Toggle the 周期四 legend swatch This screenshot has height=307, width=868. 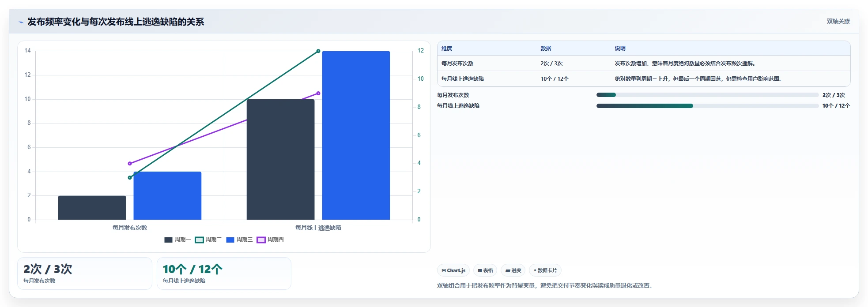point(261,240)
